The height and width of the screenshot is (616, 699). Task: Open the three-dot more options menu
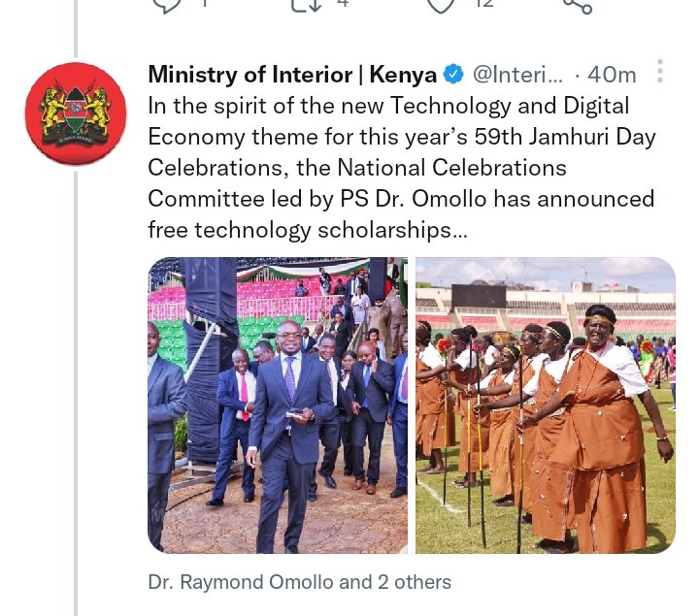tap(660, 71)
